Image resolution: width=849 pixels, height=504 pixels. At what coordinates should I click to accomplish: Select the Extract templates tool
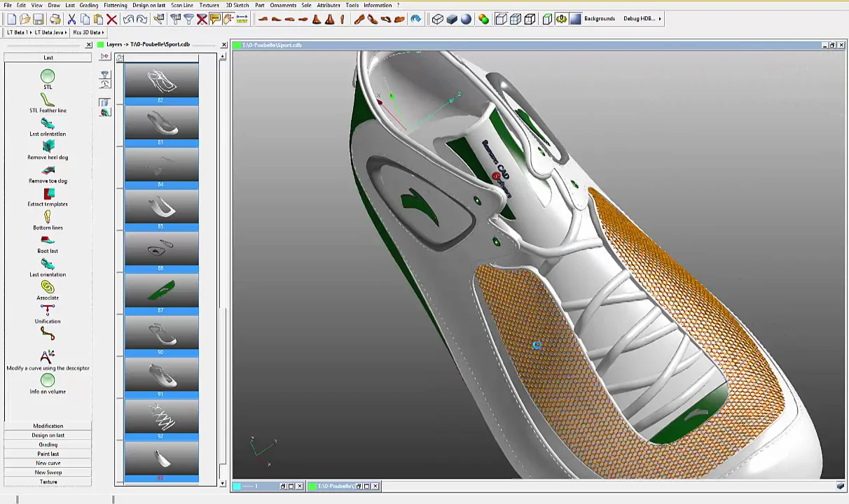(x=48, y=197)
